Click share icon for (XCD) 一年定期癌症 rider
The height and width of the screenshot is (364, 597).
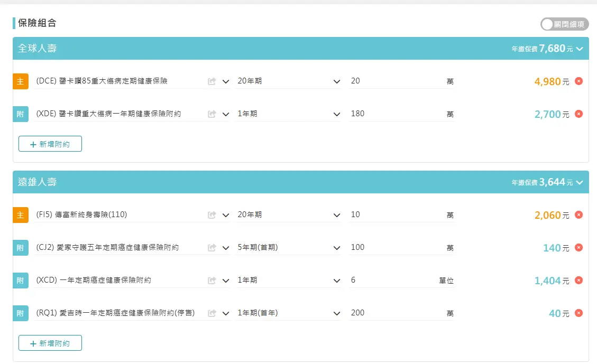pyautogui.click(x=212, y=281)
